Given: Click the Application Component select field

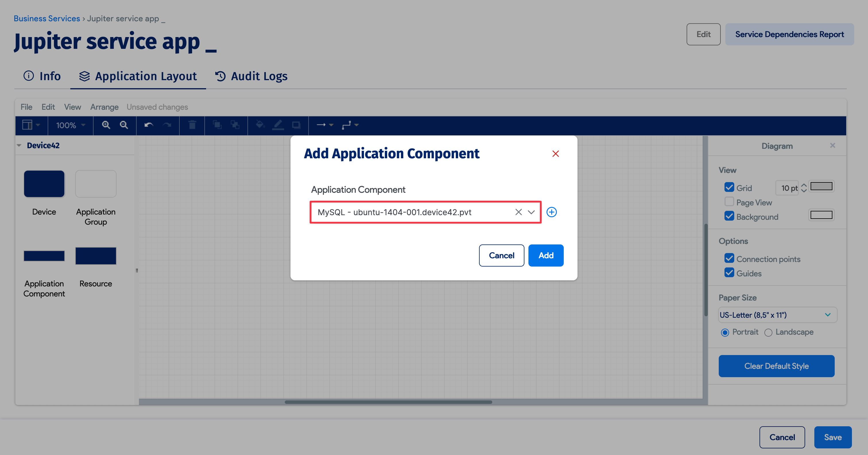Looking at the screenshot, I should click(426, 212).
